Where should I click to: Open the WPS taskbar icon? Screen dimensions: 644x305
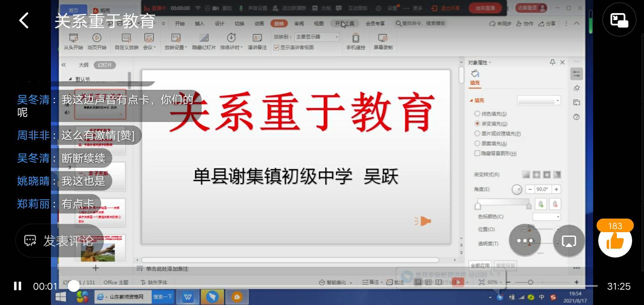click(188, 297)
